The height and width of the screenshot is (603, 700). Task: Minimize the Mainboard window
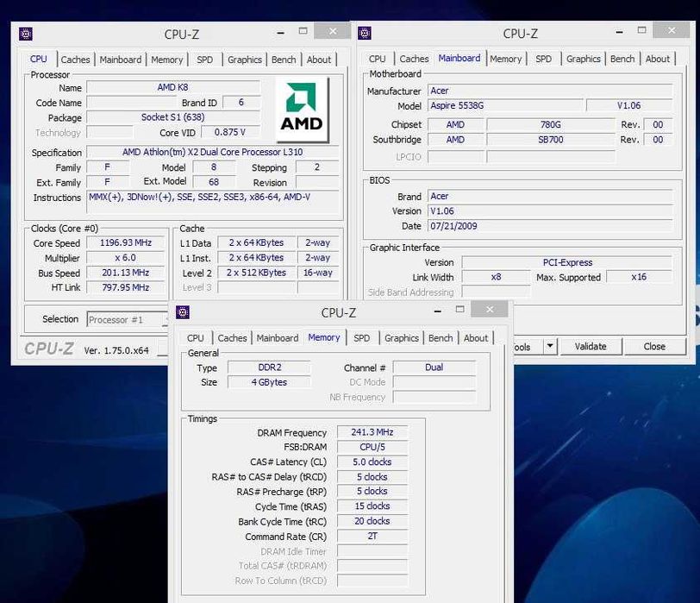(619, 32)
